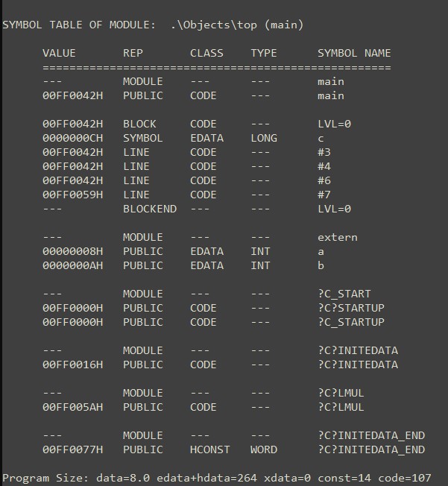Click the SYMBOL NAME column header

[x=354, y=53]
